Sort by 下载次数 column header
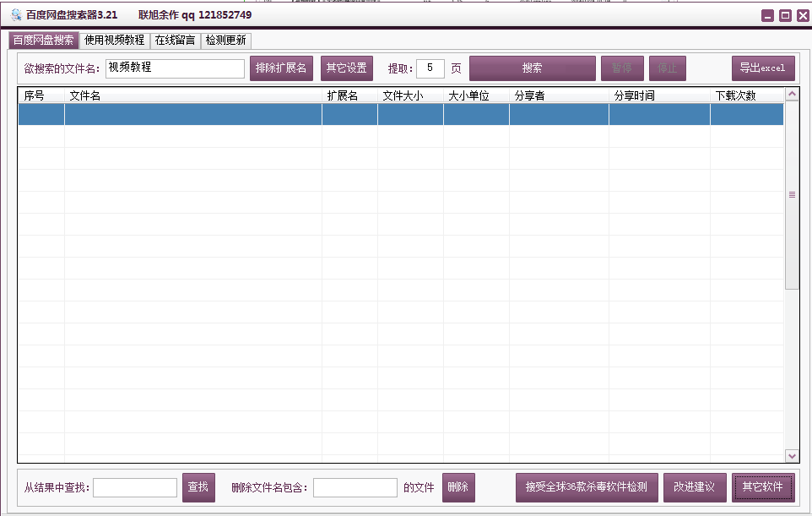 click(x=747, y=95)
